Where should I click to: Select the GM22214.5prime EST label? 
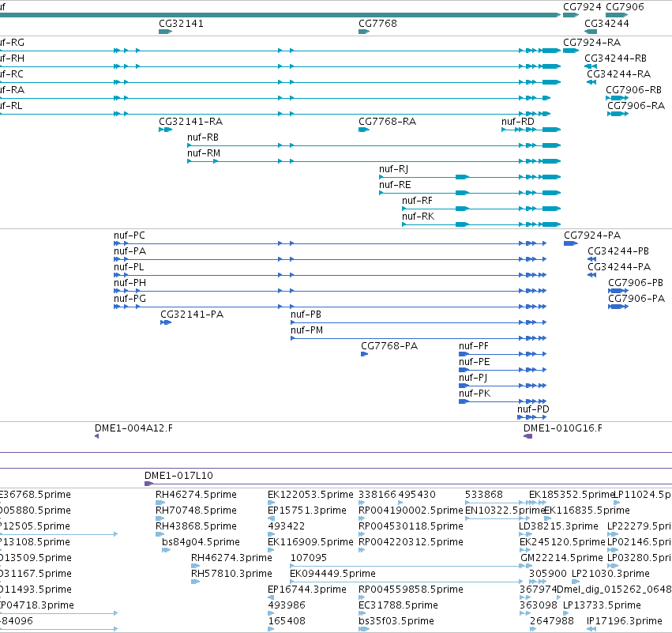click(561, 558)
